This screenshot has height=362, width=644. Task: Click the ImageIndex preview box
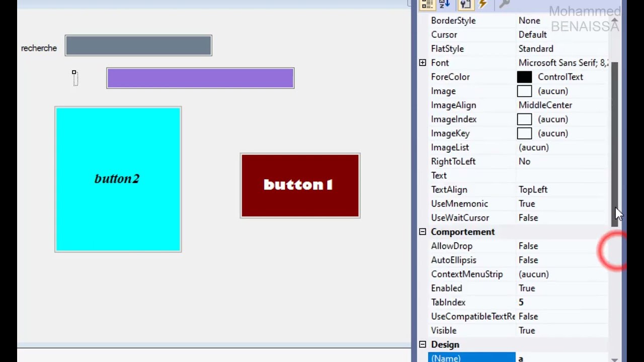point(524,119)
